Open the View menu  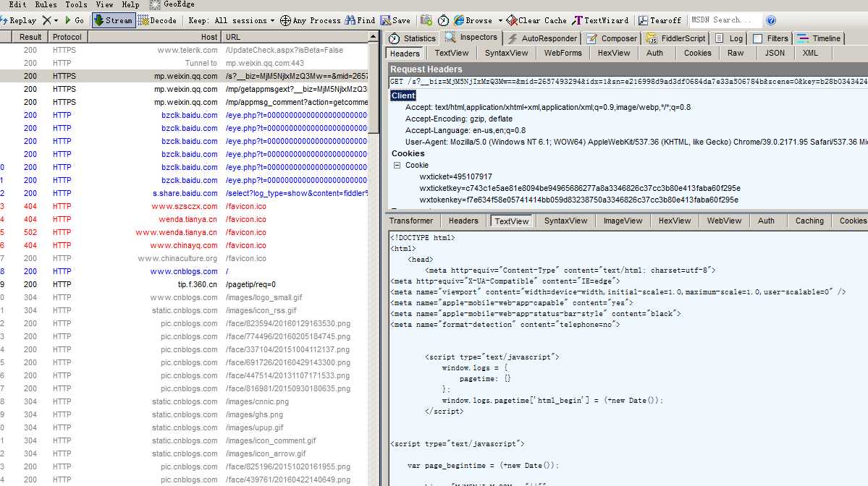tap(104, 4)
